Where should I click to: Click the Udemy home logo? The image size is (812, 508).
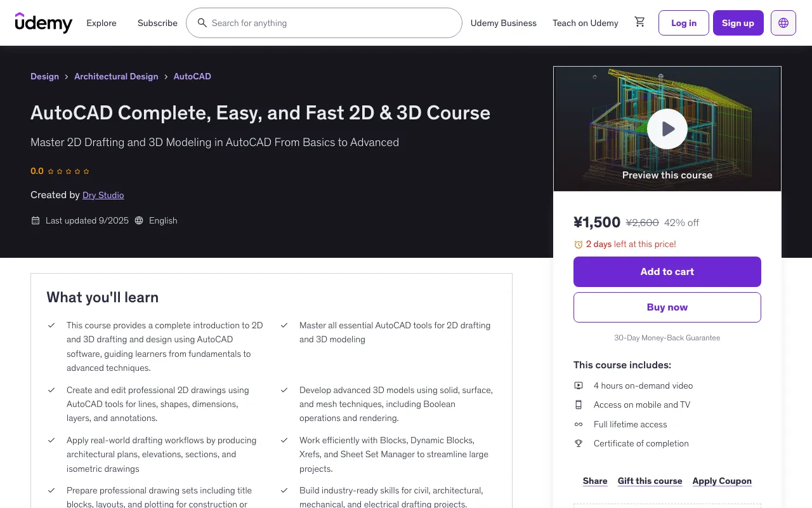click(x=43, y=23)
